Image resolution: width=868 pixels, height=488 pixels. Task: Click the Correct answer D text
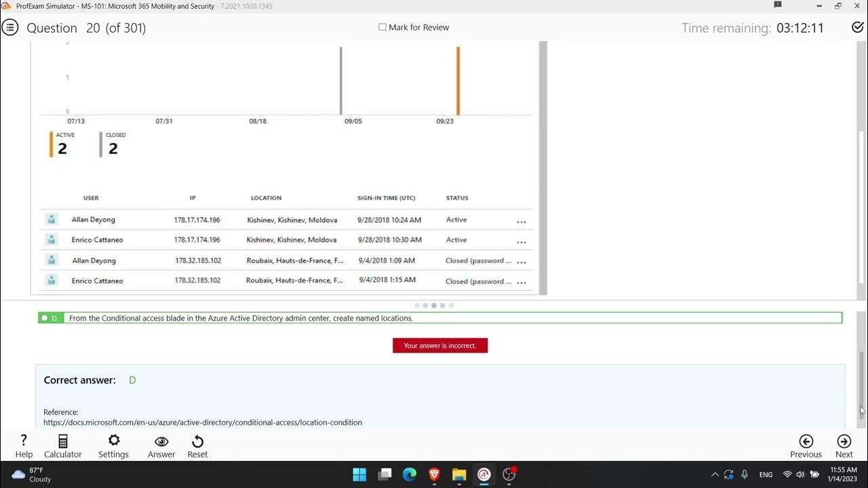coord(90,380)
